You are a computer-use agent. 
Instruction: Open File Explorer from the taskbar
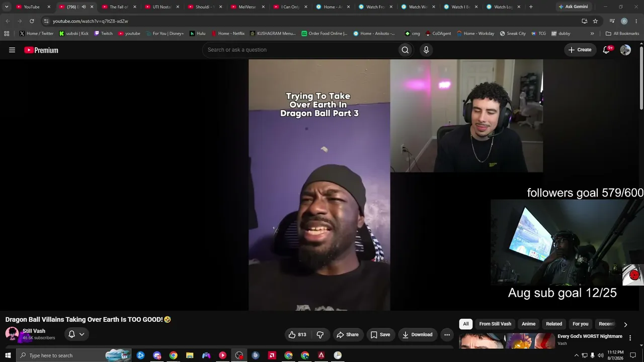click(x=190, y=355)
